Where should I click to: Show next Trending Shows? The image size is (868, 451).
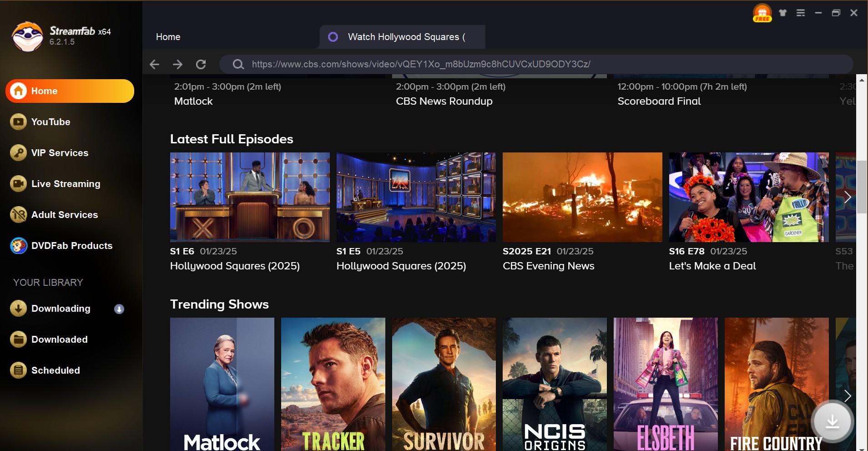[x=848, y=396]
